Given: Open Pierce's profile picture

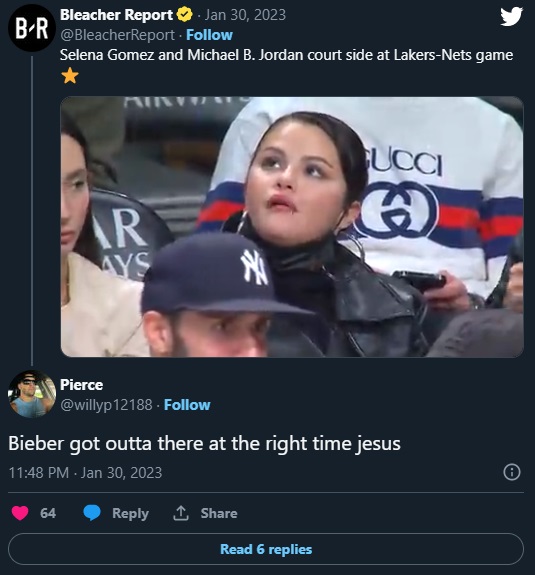Looking at the screenshot, I should tap(32, 394).
